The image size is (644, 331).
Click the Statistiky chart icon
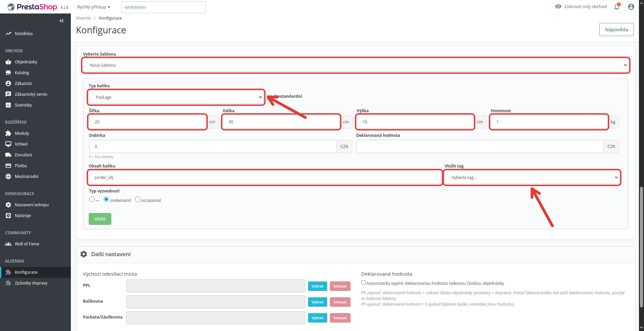8,105
